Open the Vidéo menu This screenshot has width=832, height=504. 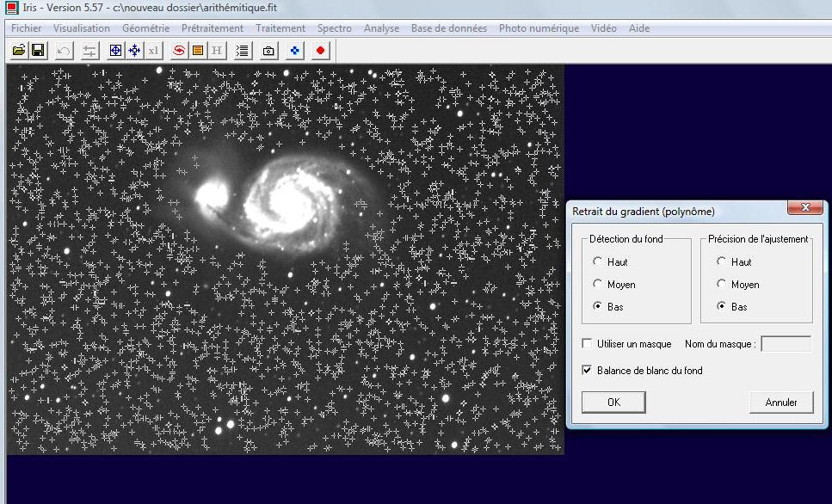point(604,28)
